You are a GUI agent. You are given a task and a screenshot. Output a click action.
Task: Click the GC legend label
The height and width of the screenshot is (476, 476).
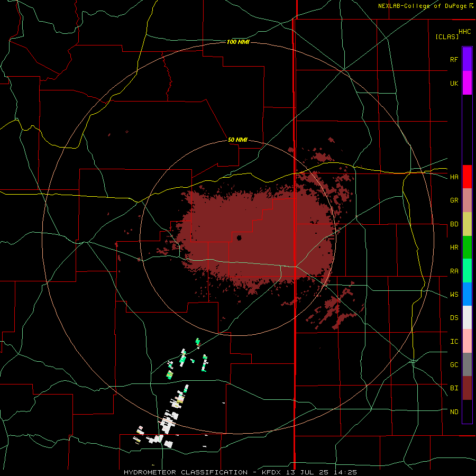454,365
